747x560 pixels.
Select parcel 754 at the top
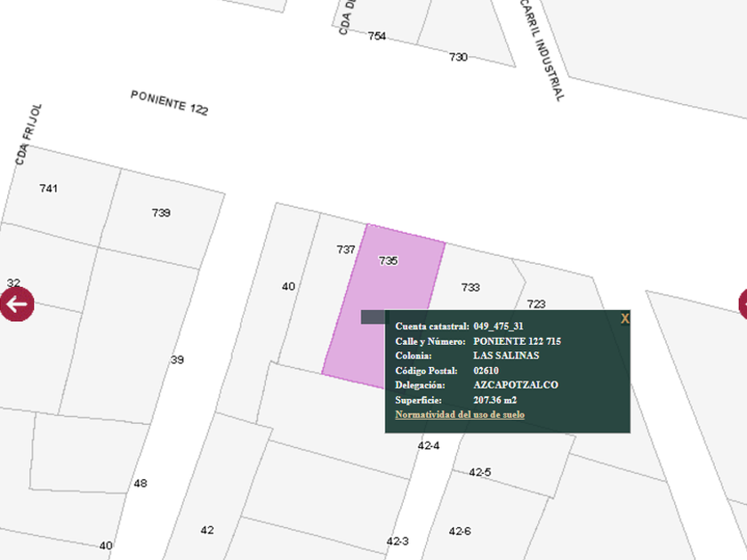click(377, 36)
